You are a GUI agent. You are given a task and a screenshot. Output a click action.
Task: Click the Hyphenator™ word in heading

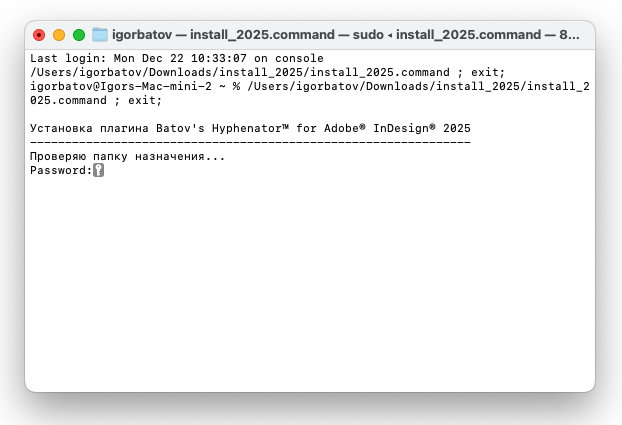[x=250, y=128]
